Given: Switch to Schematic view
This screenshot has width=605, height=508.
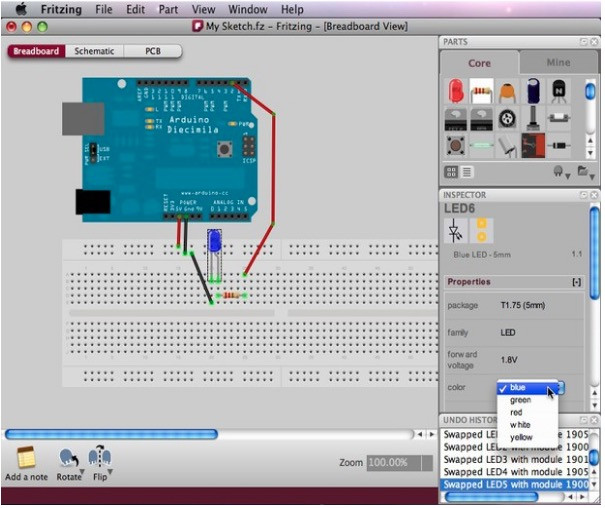Looking at the screenshot, I should tap(94, 51).
